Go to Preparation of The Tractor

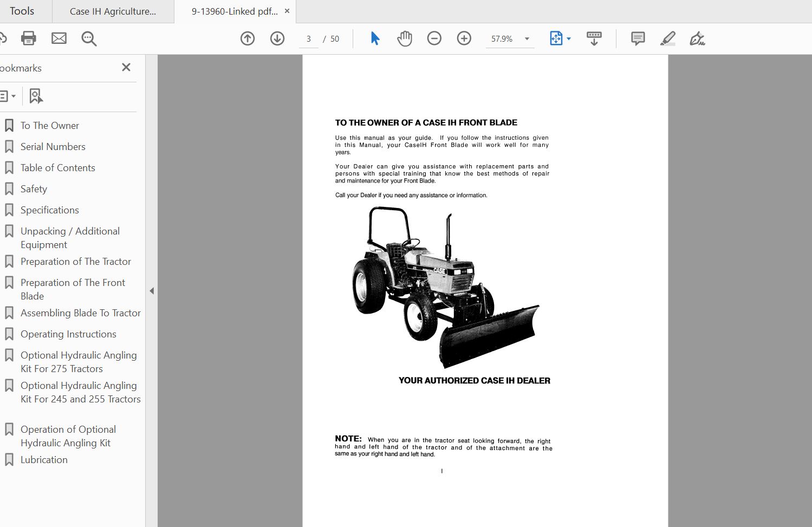(x=76, y=262)
